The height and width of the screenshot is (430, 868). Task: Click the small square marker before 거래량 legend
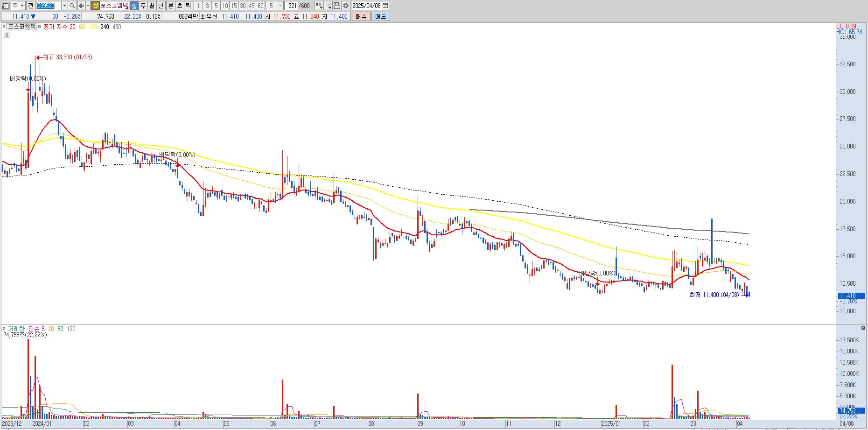[x=4, y=329]
